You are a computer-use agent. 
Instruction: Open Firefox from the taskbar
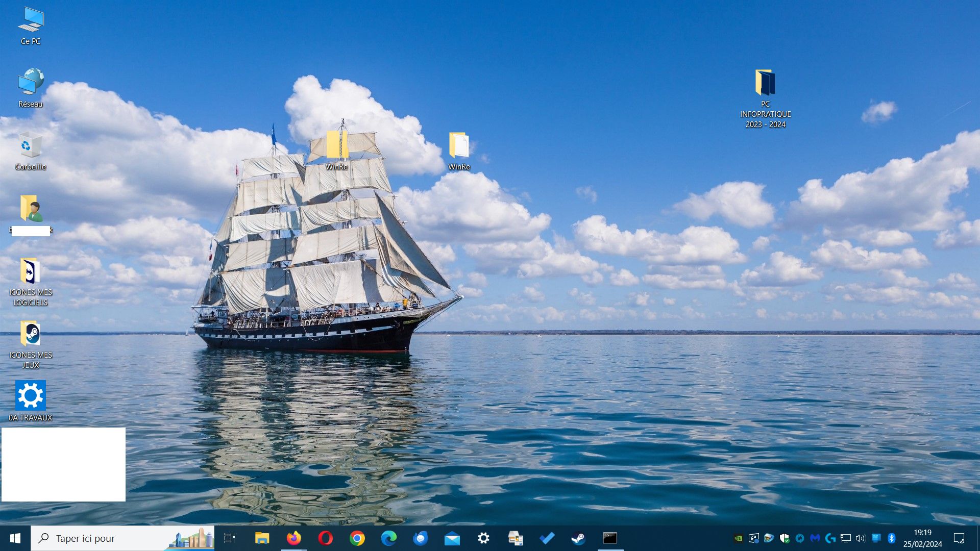[293, 538]
